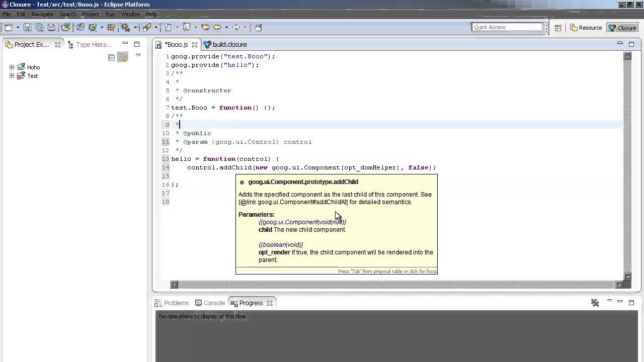Viewport: 644px width, 362px height.
Task: Open the dropdown next to green C icon
Action: (102, 28)
